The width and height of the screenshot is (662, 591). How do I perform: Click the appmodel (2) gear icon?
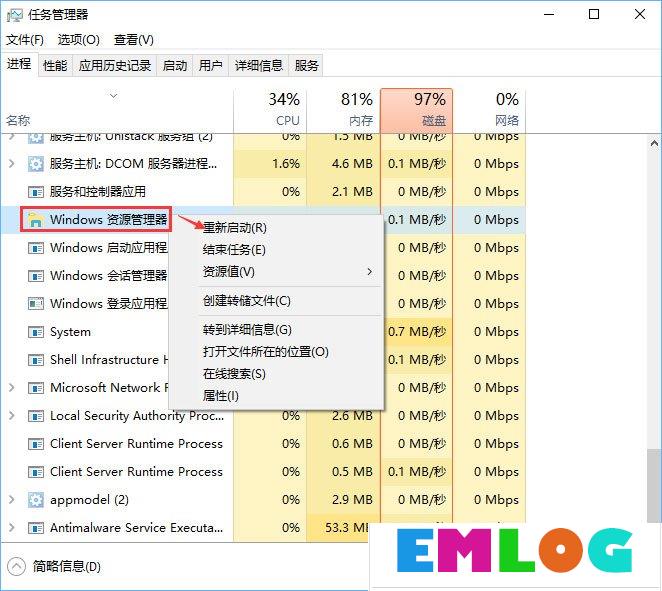35,500
